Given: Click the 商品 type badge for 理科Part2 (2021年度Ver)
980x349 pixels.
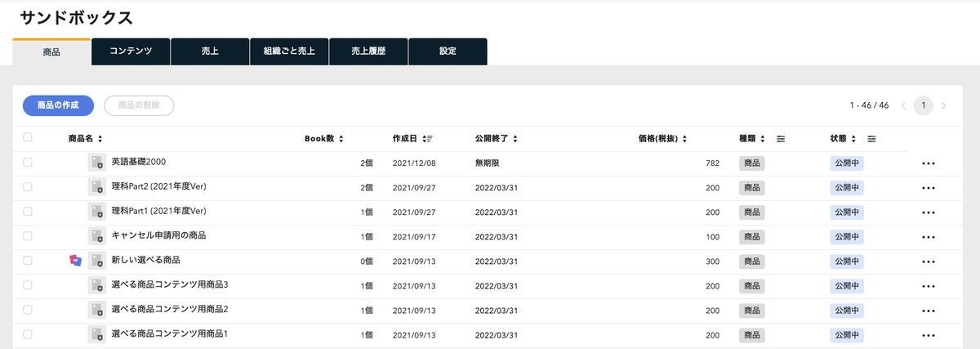Looking at the screenshot, I should pos(752,188).
